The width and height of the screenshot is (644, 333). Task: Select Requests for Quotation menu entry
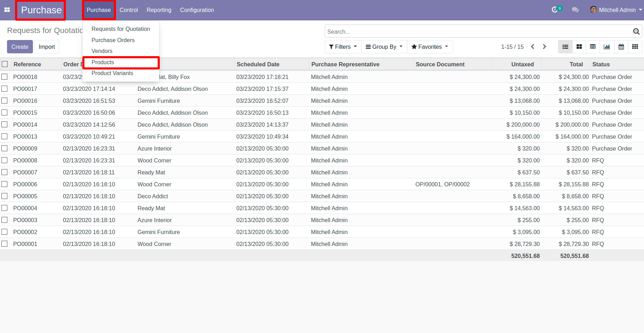pos(121,29)
